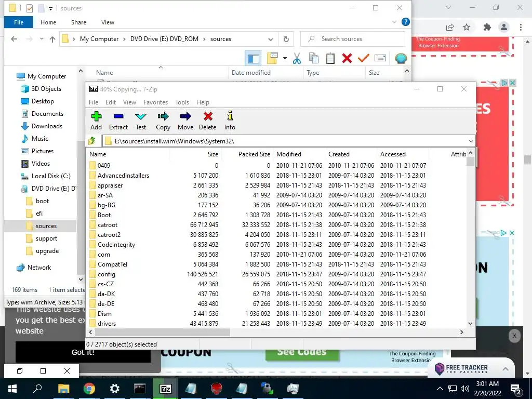The image size is (532, 399).
Task: Open the Explorer Share ribbon tab
Action: (79, 22)
